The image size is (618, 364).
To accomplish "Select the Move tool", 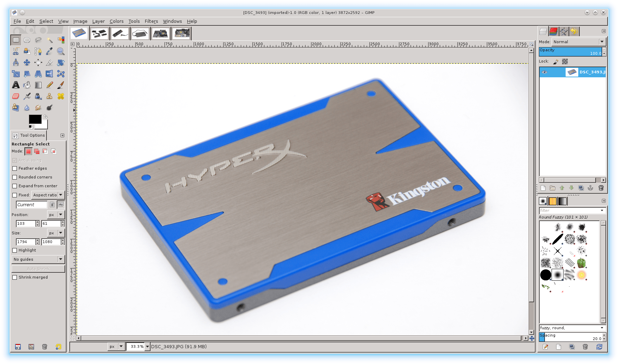I will click(27, 63).
